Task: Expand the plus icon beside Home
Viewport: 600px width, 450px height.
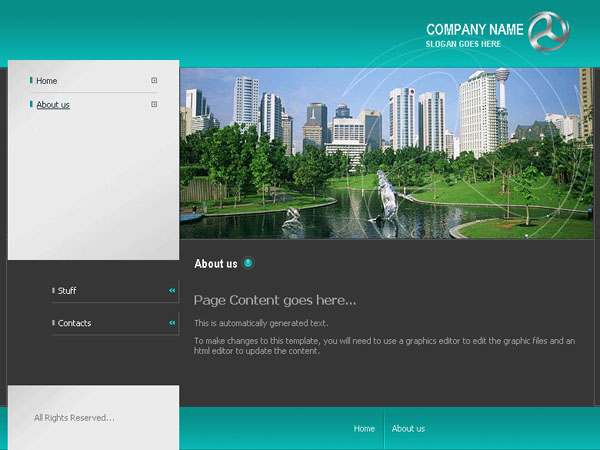Action: [154, 80]
